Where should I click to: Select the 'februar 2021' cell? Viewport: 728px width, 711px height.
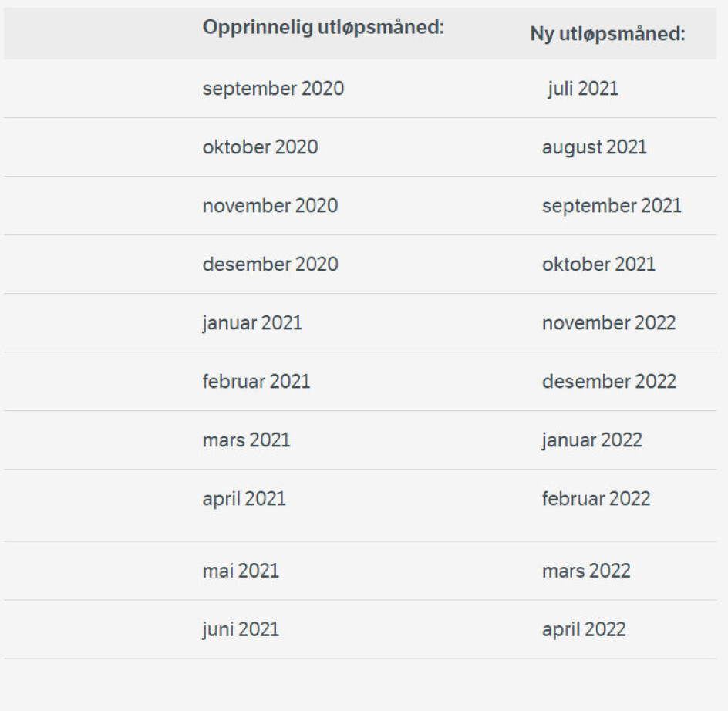pos(256,382)
